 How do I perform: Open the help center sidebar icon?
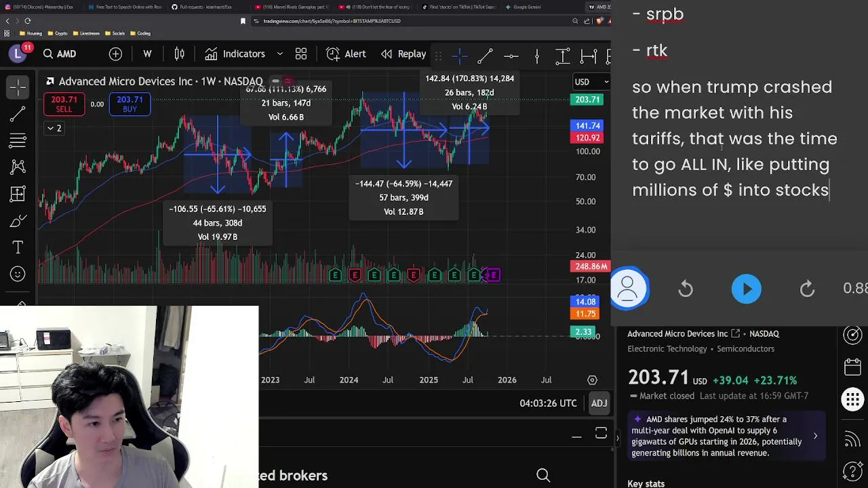tap(852, 470)
